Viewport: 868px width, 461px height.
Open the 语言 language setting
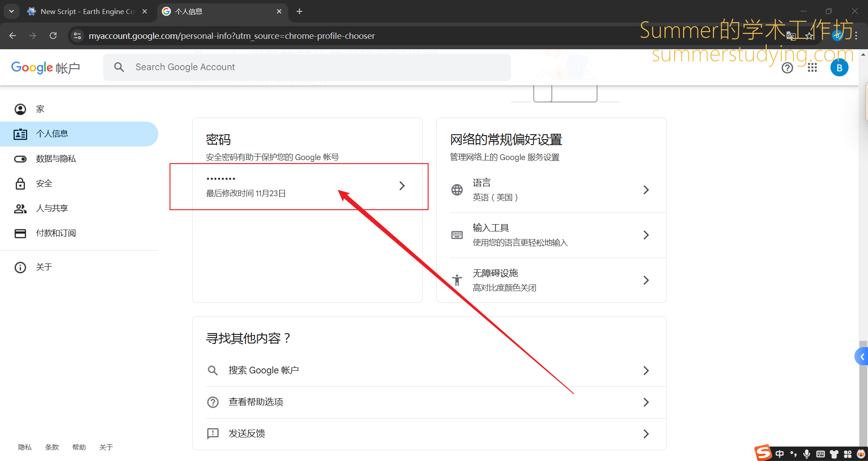click(x=552, y=190)
